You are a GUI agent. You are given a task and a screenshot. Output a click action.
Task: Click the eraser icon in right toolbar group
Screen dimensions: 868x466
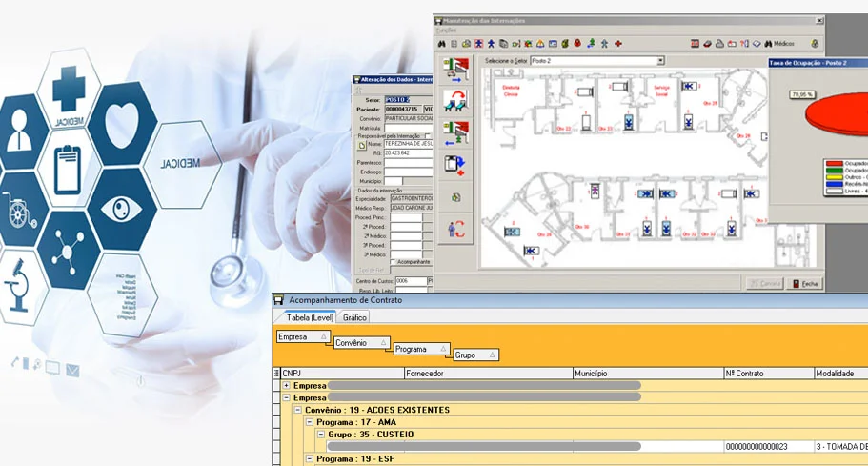coord(707,44)
